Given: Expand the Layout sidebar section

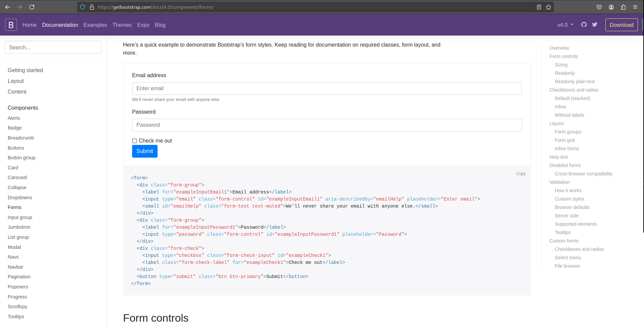Looking at the screenshot, I should [x=16, y=81].
